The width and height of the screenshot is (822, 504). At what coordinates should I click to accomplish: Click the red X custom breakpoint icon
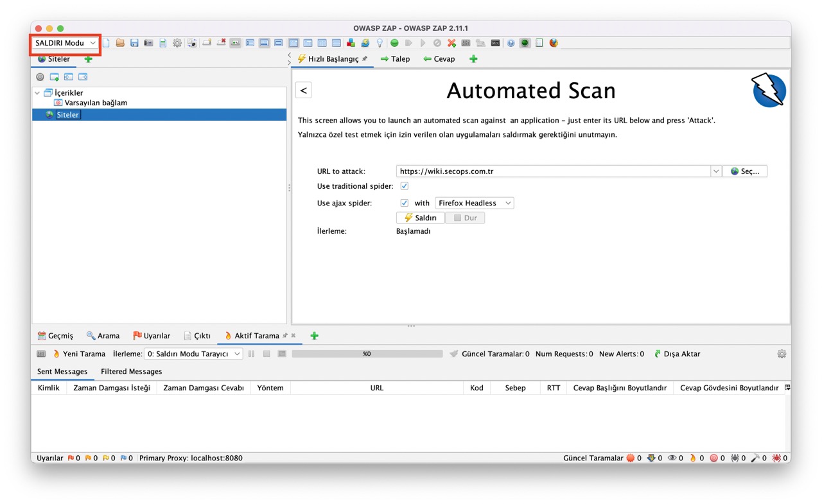click(x=451, y=43)
